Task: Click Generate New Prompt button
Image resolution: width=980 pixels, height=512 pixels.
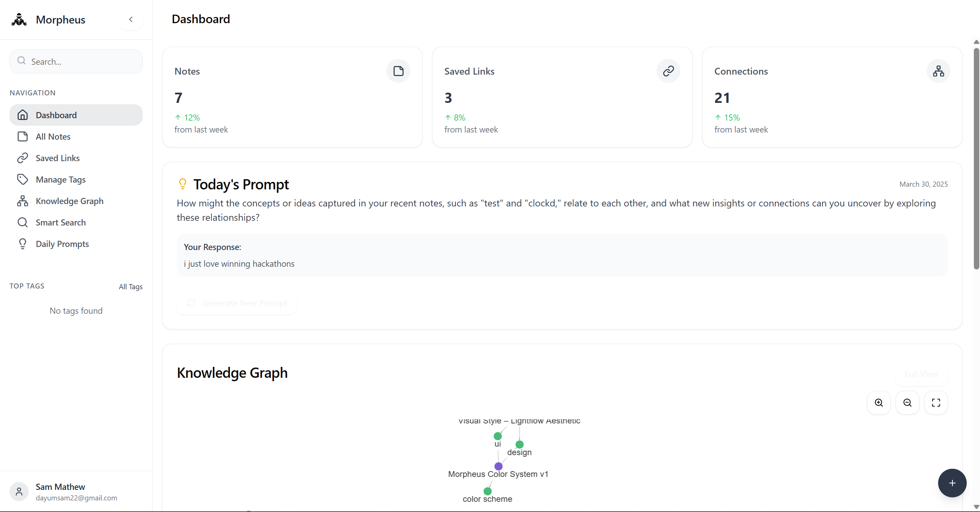Action: (237, 304)
